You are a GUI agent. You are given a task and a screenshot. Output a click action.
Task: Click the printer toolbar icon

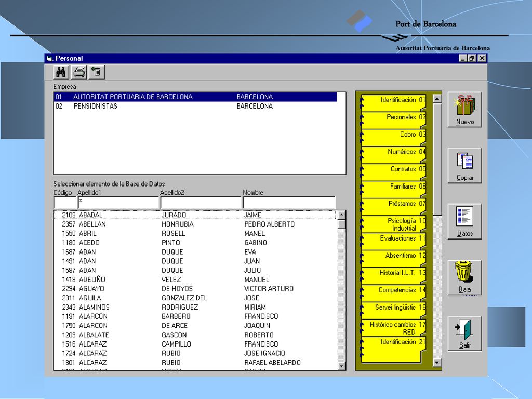click(79, 72)
